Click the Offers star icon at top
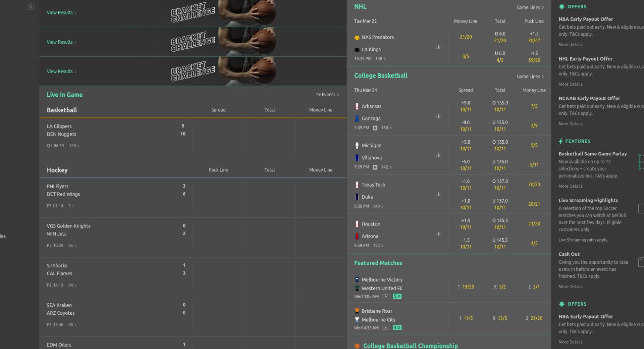This screenshot has height=349, width=644. pos(562,7)
